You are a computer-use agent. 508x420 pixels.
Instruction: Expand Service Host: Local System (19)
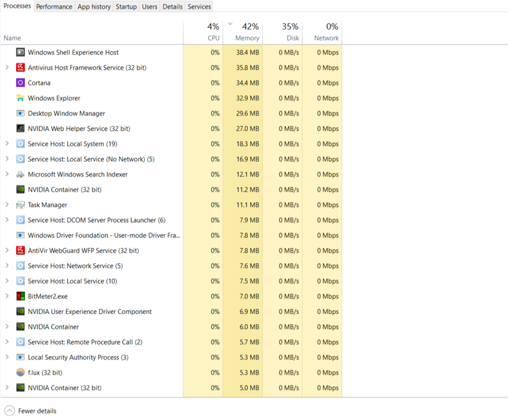click(7, 143)
